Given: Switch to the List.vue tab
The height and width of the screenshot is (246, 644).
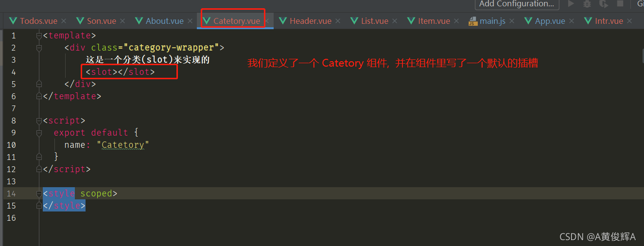Looking at the screenshot, I should click(375, 21).
